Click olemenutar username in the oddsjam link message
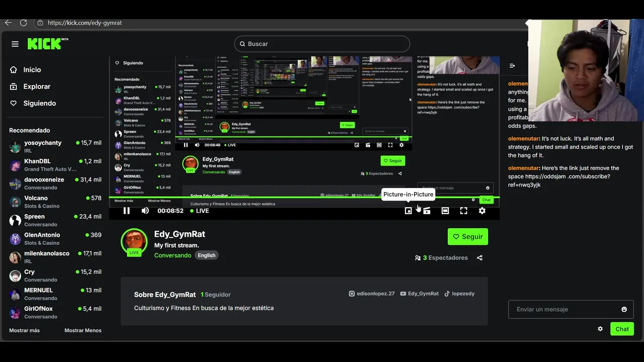The image size is (644, 362). point(523,168)
